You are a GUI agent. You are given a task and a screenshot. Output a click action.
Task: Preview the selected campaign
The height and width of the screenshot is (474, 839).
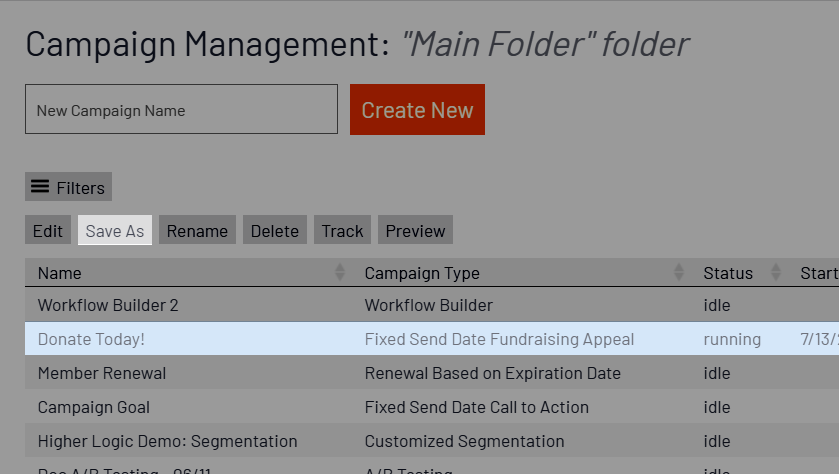click(x=416, y=230)
